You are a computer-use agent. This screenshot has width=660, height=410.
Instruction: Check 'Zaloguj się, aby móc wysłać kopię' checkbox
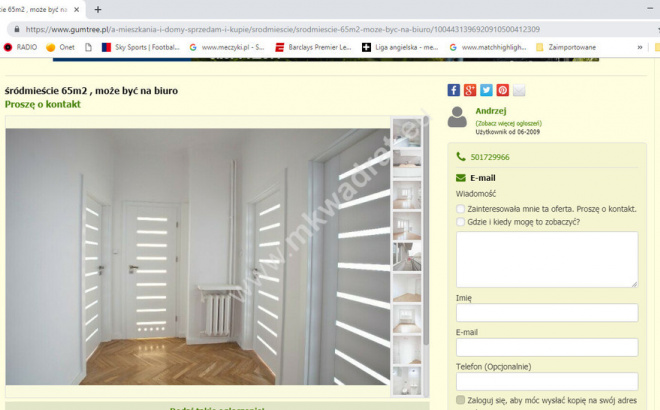point(460,400)
